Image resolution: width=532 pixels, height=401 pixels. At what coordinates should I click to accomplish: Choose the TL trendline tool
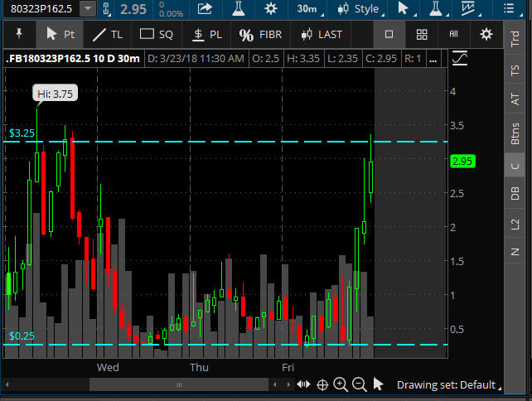[x=106, y=34]
